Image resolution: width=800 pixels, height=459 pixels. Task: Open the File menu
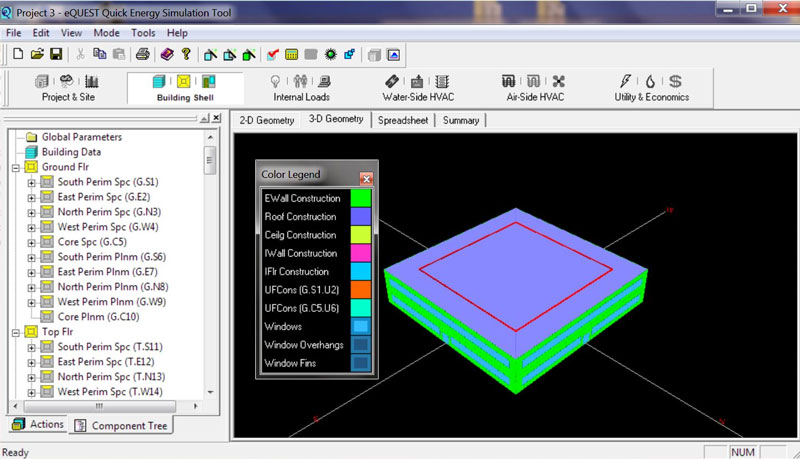[x=13, y=33]
